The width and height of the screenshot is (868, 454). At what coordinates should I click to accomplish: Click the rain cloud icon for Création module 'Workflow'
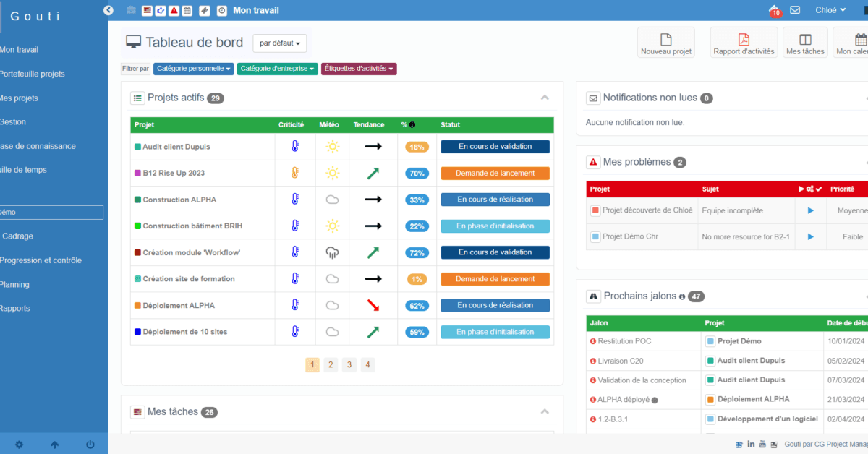click(x=332, y=252)
